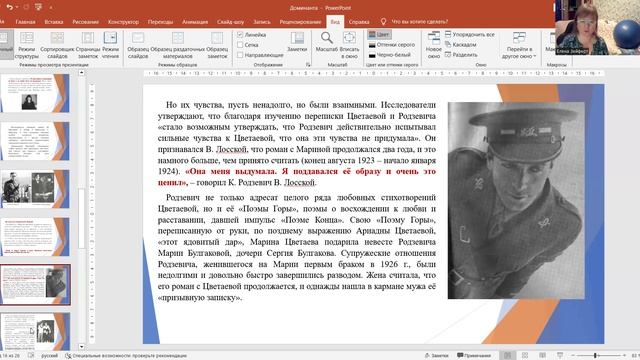Select the currently highlighted slide thumbnail
Image resolution: width=640 pixels, height=360 pixels.
click(x=35, y=284)
